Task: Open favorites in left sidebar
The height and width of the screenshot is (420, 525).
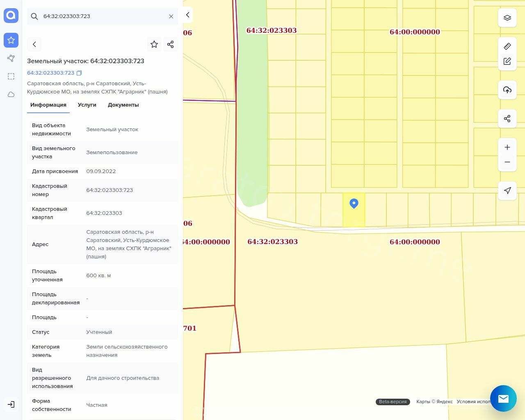Action: pos(11,40)
